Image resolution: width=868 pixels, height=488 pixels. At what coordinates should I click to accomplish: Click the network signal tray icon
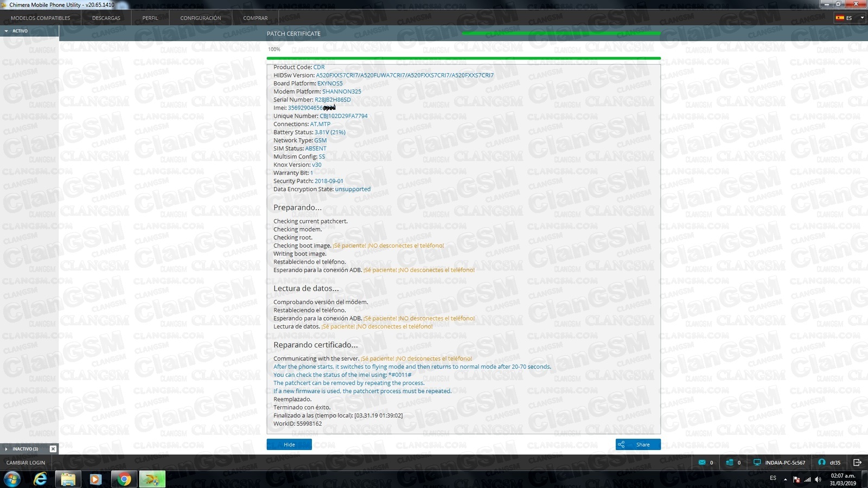807,479
